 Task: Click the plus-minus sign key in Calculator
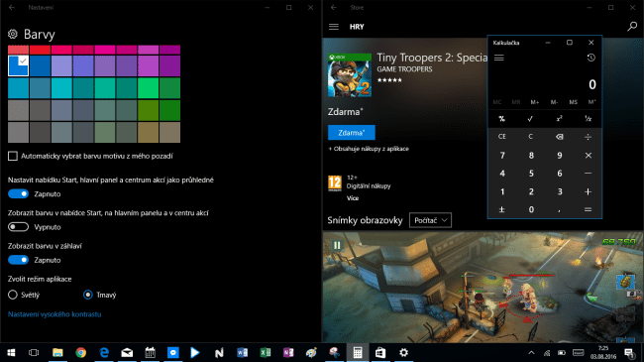pos(502,210)
